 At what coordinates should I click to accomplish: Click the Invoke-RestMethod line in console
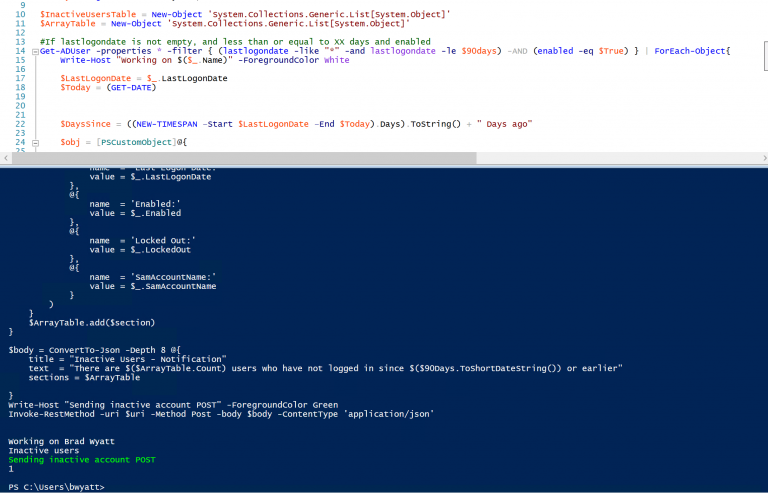[x=221, y=414]
